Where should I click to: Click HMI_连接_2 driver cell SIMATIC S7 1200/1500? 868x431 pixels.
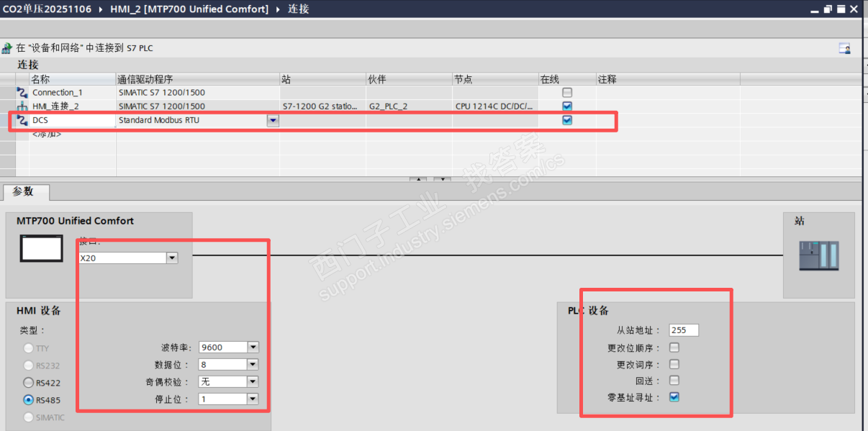[x=198, y=106]
